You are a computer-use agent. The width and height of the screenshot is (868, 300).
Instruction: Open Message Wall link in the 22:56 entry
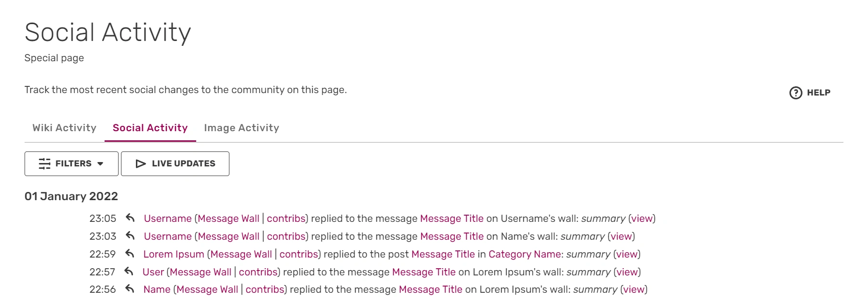(x=207, y=289)
